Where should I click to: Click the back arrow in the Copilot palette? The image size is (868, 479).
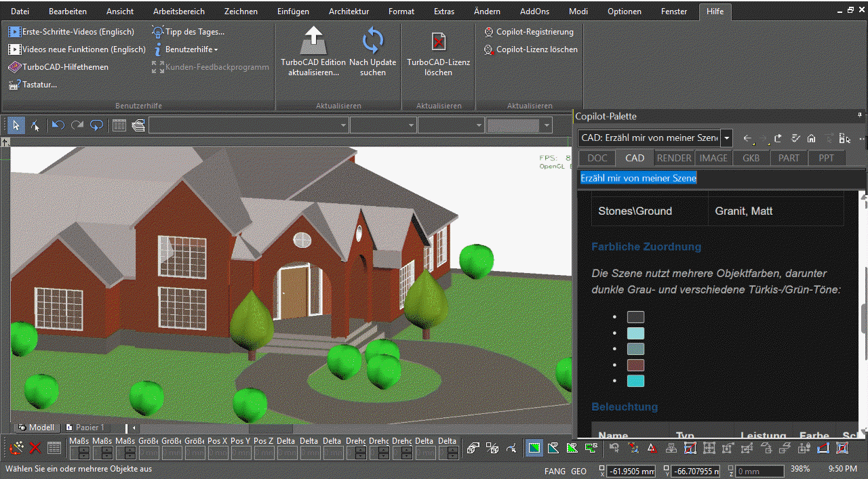[747, 138]
